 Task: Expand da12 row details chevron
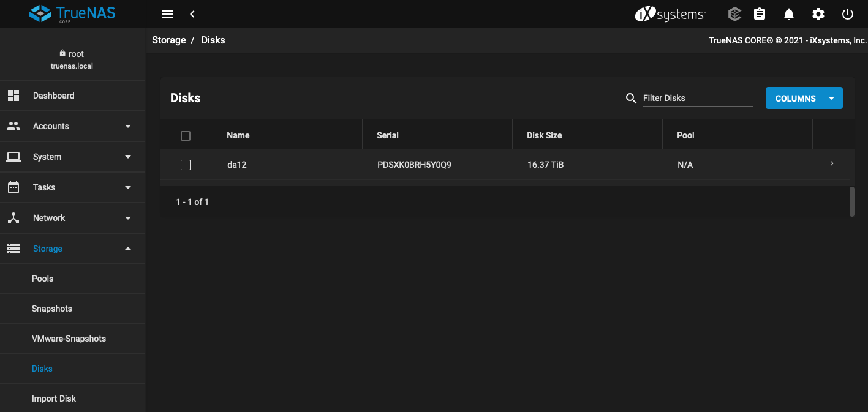[832, 163]
